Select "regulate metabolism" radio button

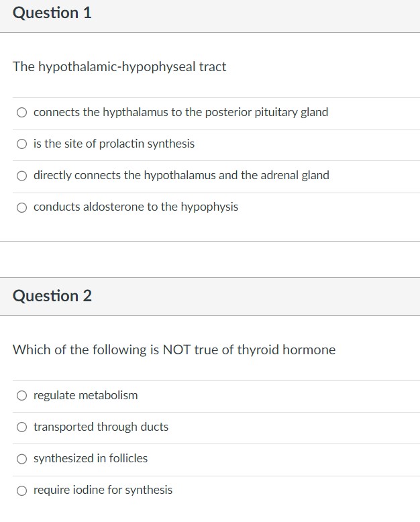click(x=21, y=395)
